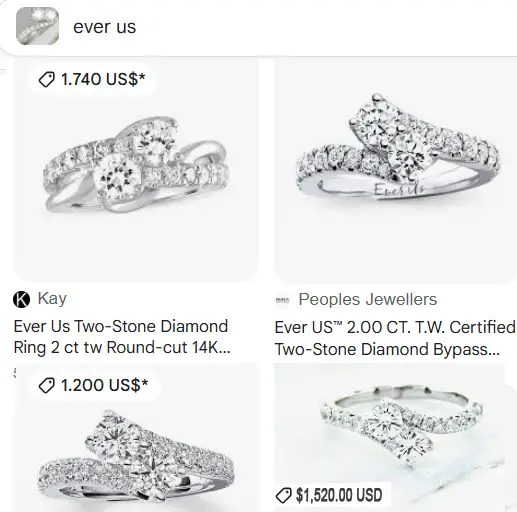This screenshot has height=512, width=517.
Task: Click the Peoples Jewellers store name
Action: (x=368, y=299)
